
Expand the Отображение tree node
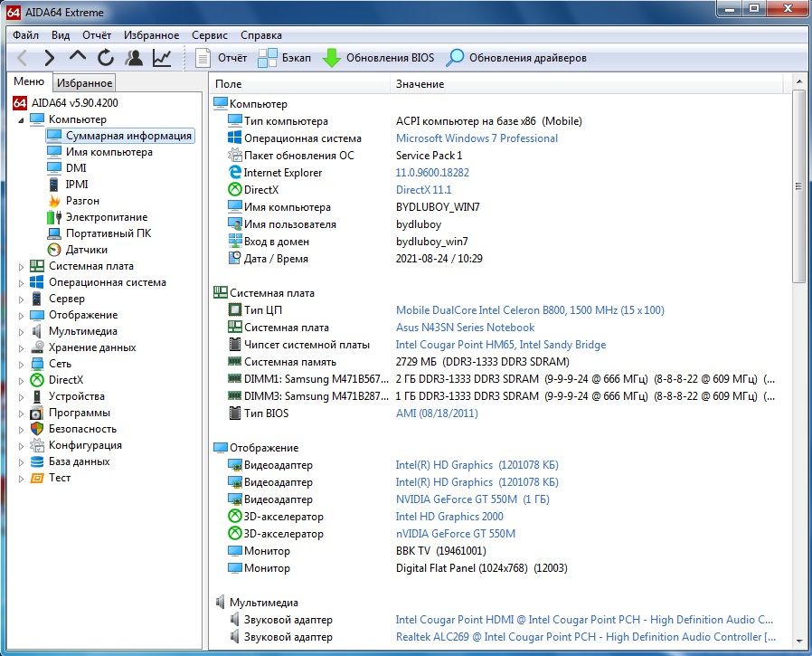tap(21, 316)
